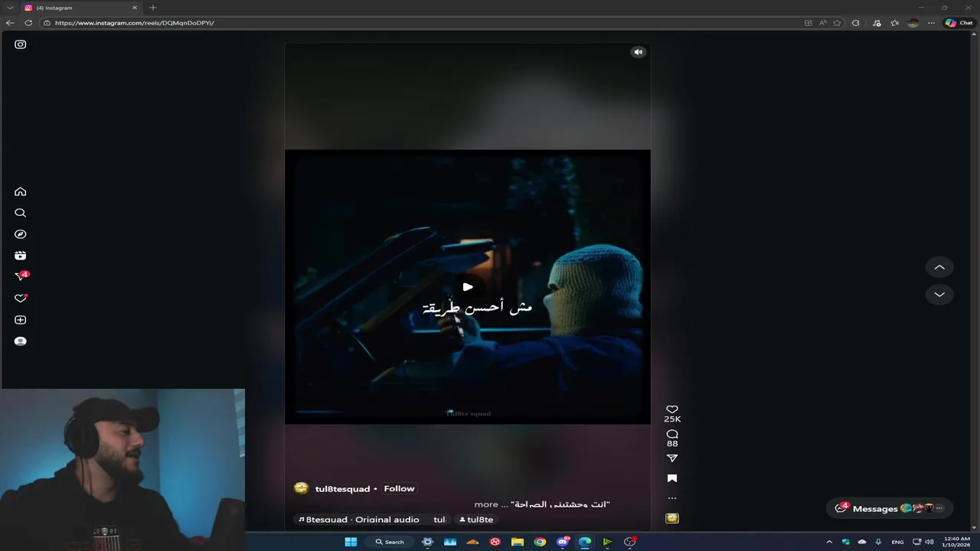This screenshot has width=980, height=551.
Task: Open the Reels section in sidebar
Action: 21,256
